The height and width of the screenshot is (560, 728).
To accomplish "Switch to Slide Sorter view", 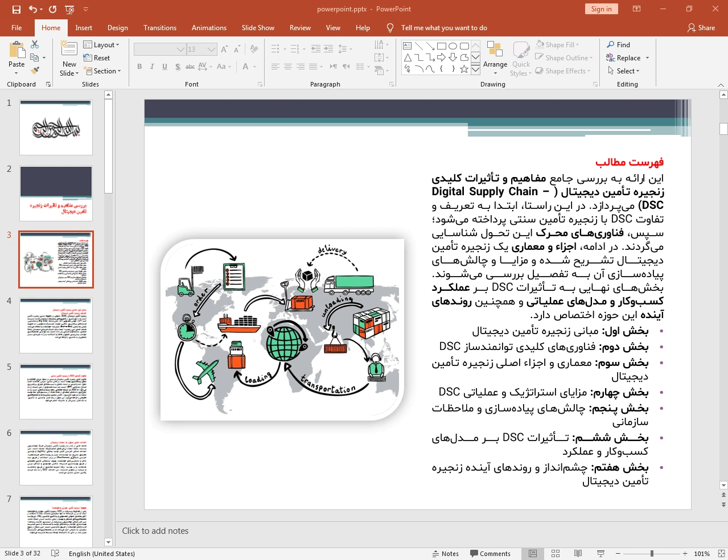I will (556, 554).
